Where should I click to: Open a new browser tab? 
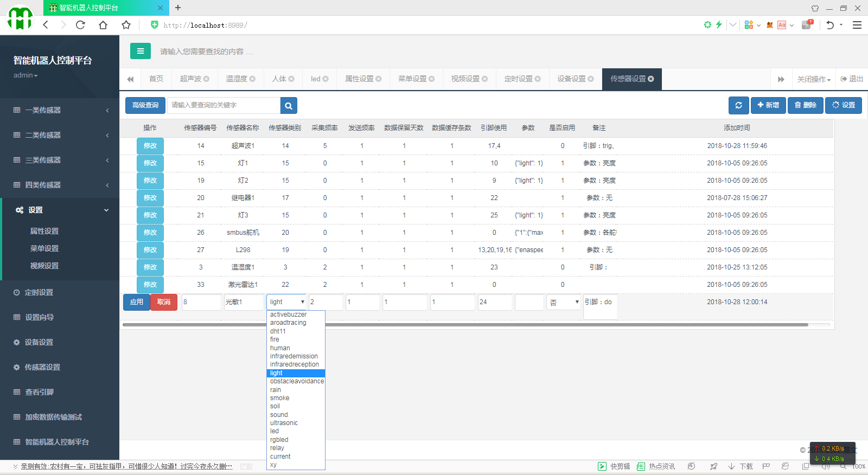tap(178, 8)
